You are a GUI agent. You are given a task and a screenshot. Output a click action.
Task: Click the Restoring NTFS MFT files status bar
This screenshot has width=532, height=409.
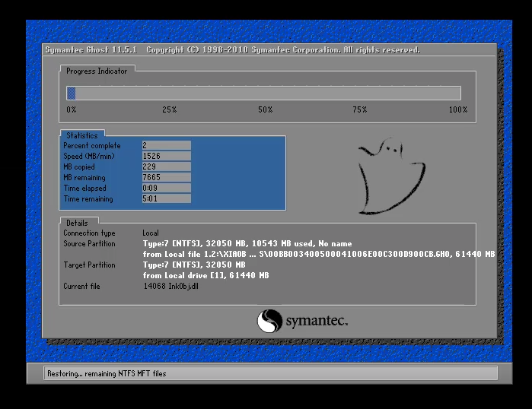pyautogui.click(x=263, y=373)
